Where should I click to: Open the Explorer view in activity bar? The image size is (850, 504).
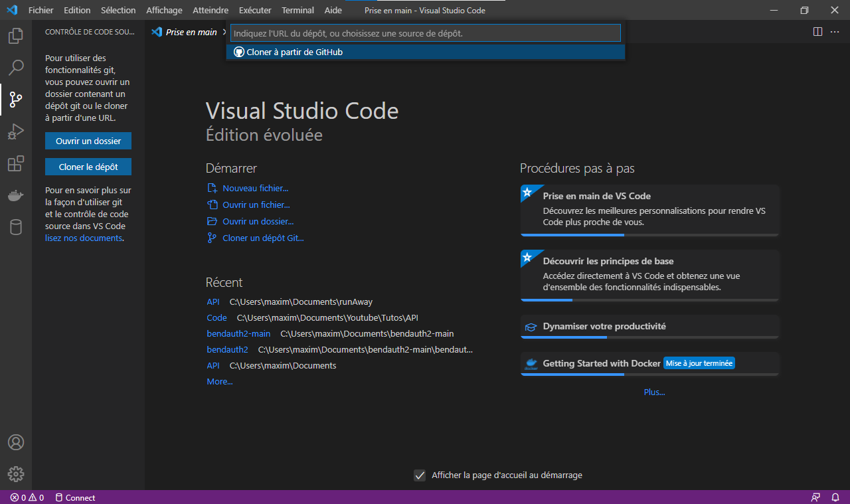point(16,36)
